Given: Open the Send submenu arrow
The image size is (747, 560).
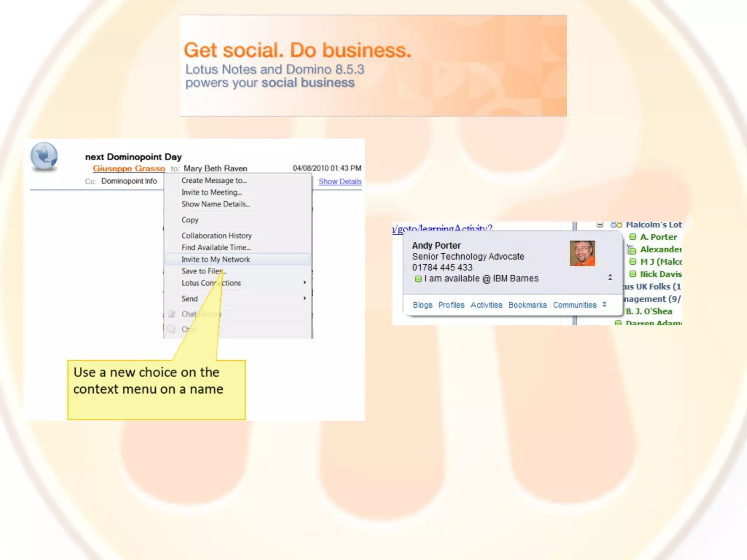Looking at the screenshot, I should (x=305, y=298).
